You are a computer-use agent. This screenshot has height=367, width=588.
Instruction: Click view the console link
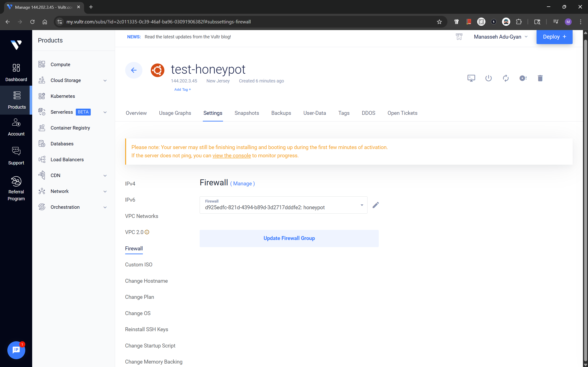click(x=232, y=155)
